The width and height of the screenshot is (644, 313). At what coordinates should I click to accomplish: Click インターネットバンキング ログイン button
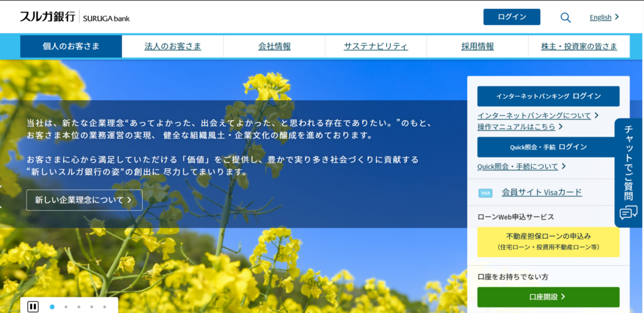click(548, 96)
